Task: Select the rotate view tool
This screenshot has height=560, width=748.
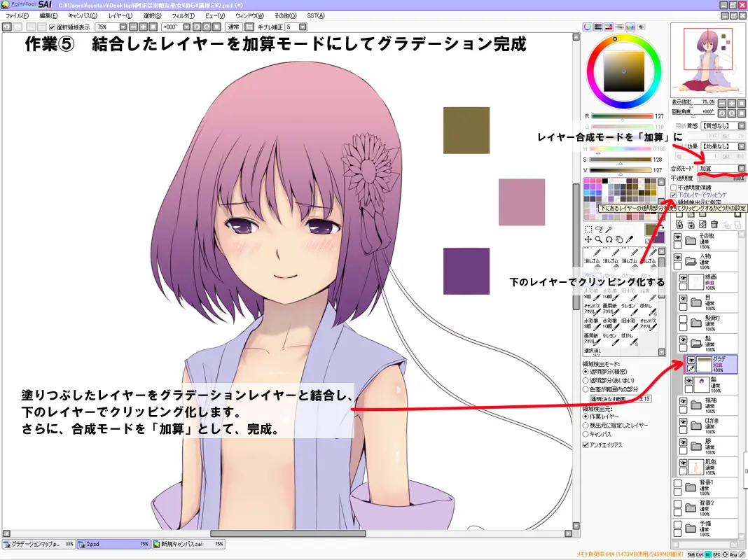Action: pos(609,239)
